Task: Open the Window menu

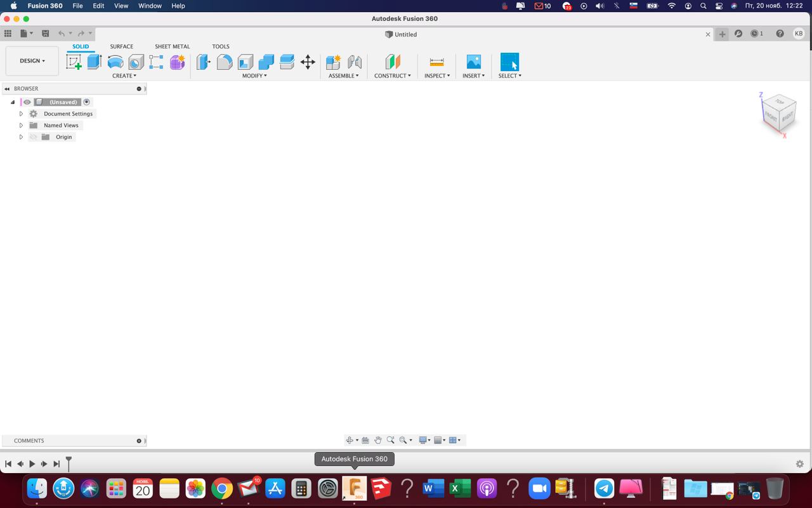Action: coord(150,6)
